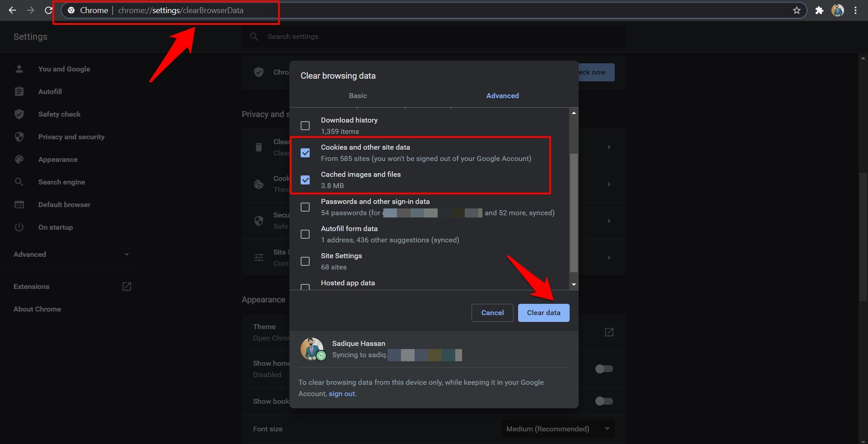Click the back navigation arrow
The image size is (868, 444).
pos(12,10)
